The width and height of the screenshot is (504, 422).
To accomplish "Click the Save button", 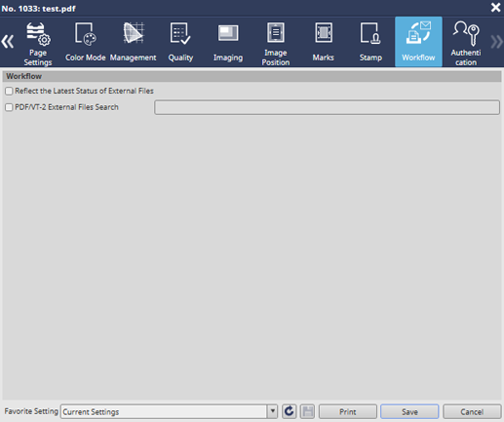I will point(409,411).
